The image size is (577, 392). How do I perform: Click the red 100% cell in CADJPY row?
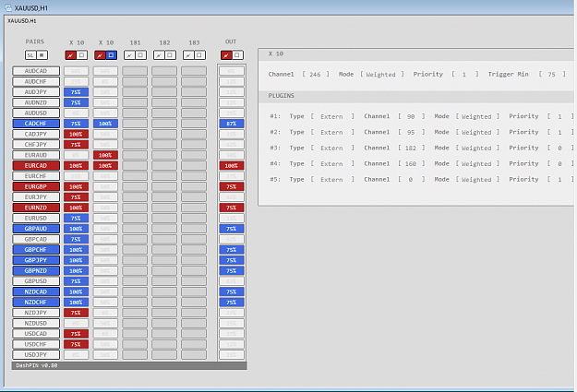coord(77,135)
